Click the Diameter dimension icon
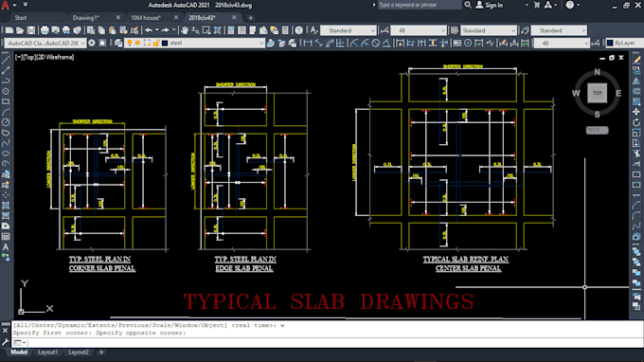Image resolution: width=644 pixels, height=362 pixels. (375, 44)
